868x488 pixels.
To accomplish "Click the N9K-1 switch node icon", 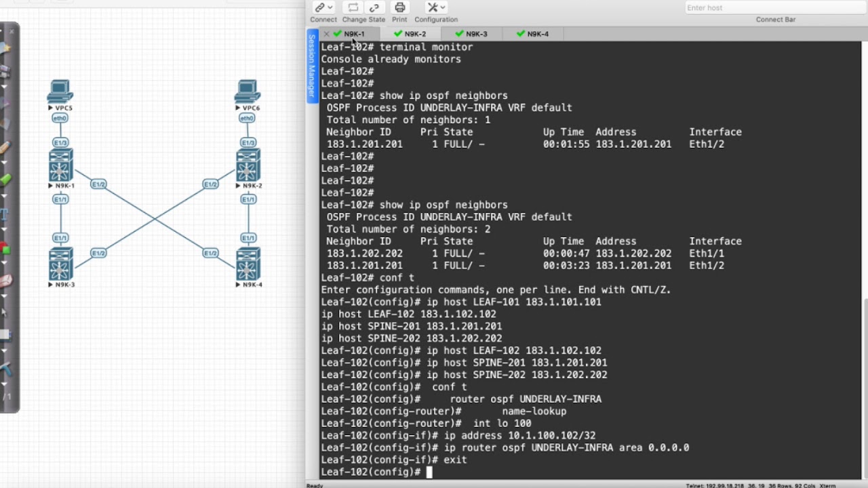I will pyautogui.click(x=60, y=165).
